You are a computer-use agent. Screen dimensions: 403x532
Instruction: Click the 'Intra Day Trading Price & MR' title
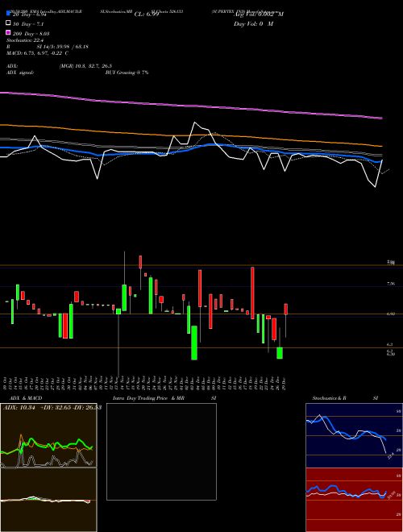pyautogui.click(x=148, y=398)
